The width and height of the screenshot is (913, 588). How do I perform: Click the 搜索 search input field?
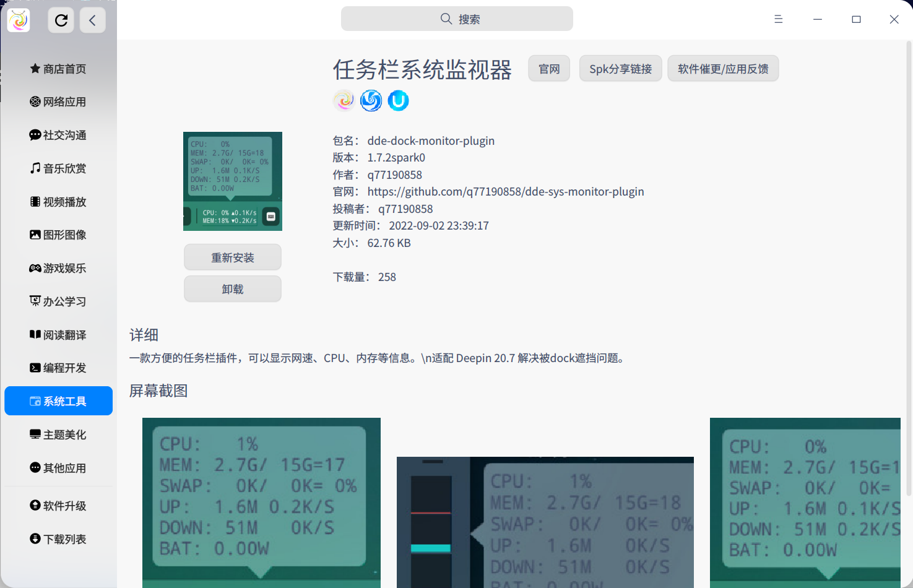457,19
